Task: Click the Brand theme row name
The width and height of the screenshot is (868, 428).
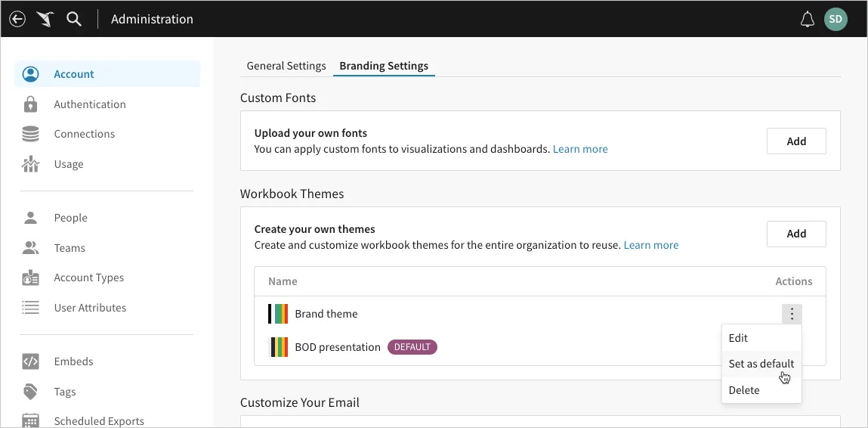Action: click(x=326, y=314)
